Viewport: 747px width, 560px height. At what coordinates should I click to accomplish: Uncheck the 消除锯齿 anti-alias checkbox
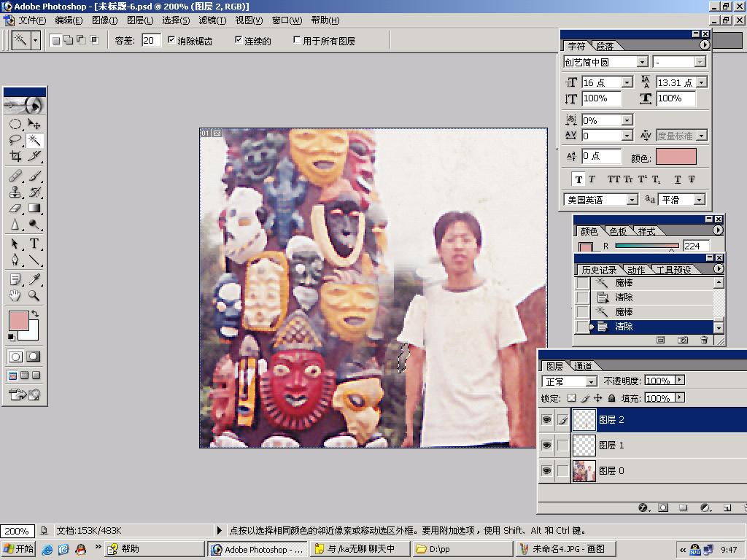pos(171,40)
